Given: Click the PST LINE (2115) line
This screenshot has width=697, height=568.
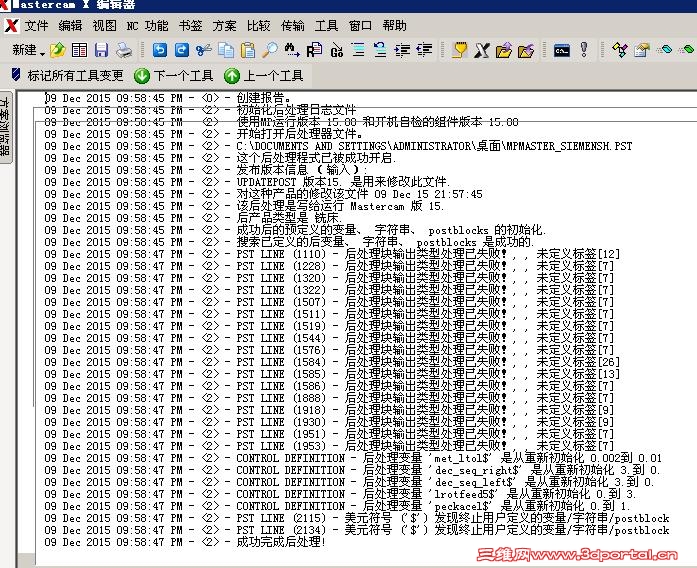Looking at the screenshot, I should [x=357, y=518].
